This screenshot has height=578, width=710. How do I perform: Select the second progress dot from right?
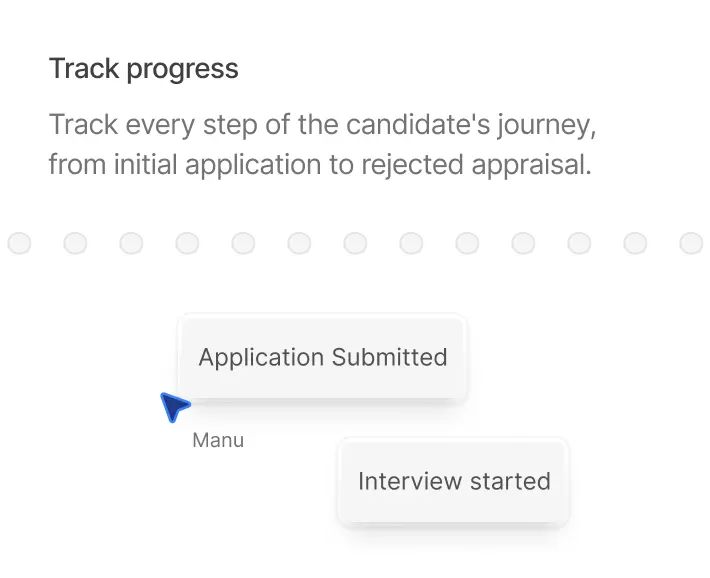(x=635, y=243)
